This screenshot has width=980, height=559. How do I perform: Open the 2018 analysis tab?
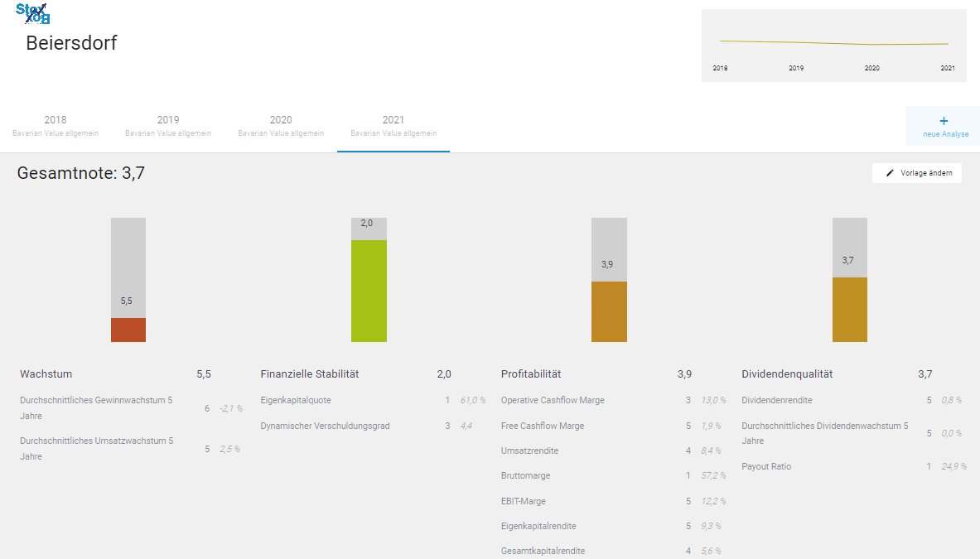(x=56, y=126)
